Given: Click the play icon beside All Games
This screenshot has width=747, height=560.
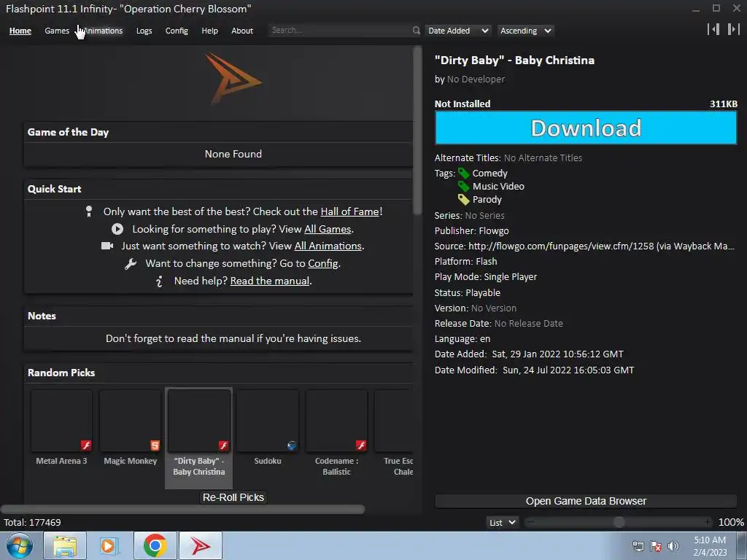Looking at the screenshot, I should [117, 229].
